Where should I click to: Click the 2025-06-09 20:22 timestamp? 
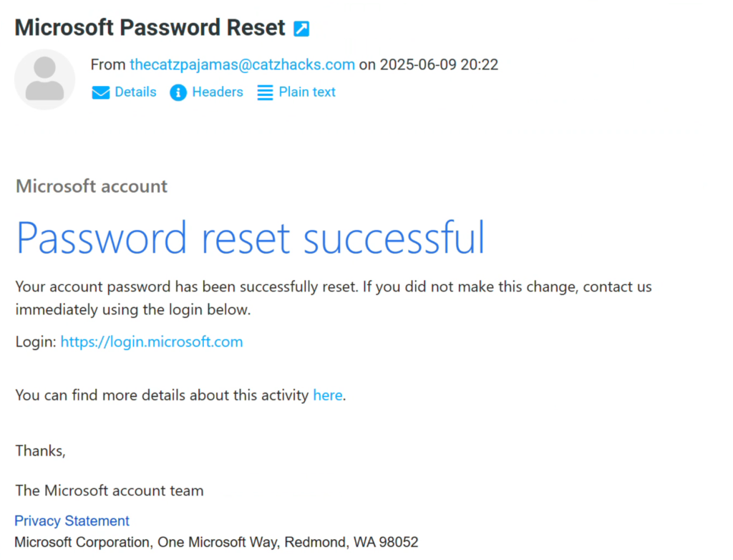pyautogui.click(x=439, y=64)
